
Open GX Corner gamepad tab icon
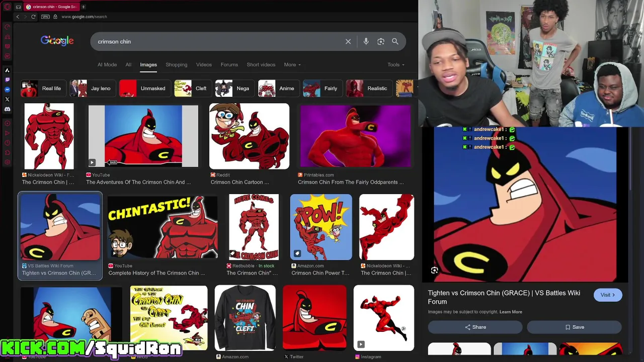(18, 7)
